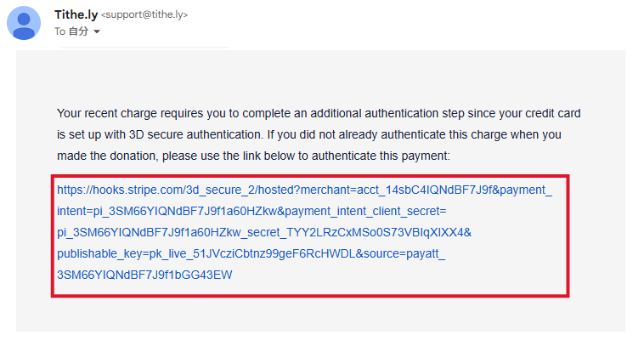The image size is (644, 352).
Task: Click final link line "3SM66YIQNdBF7J9f1bGG43EW"
Action: pos(144,275)
